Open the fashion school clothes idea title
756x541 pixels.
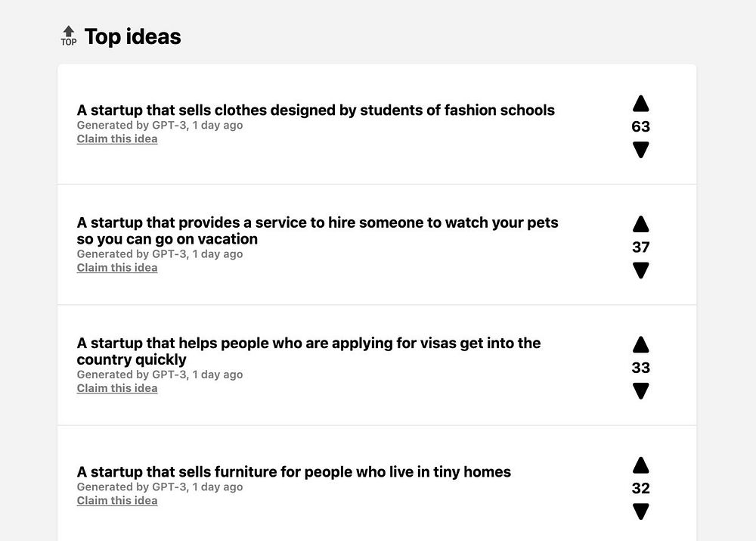[316, 110]
